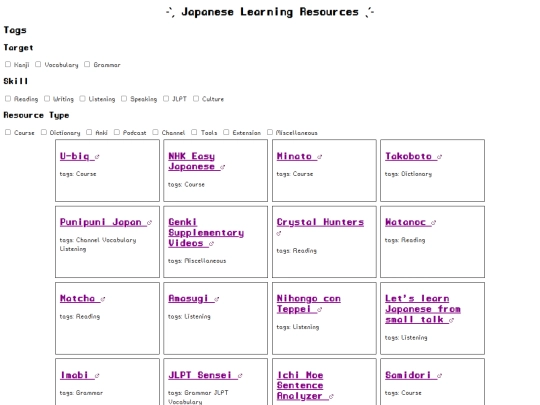Enable the Dictionary resource filter
The width and height of the screenshot is (540, 405).
[x=44, y=132]
